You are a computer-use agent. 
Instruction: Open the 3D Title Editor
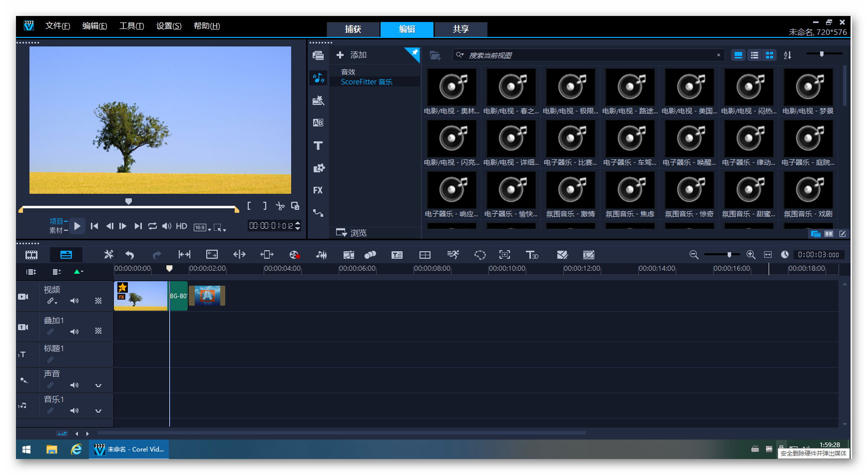tap(532, 255)
